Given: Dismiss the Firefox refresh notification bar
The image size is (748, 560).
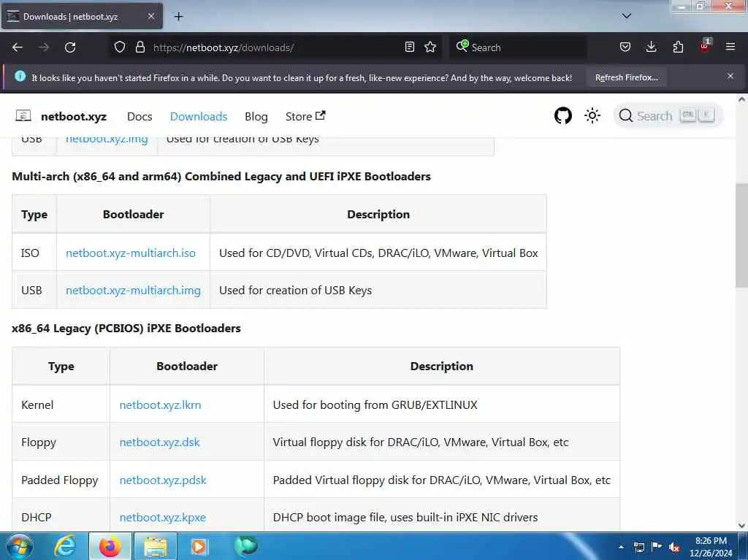Looking at the screenshot, I should pyautogui.click(x=730, y=77).
